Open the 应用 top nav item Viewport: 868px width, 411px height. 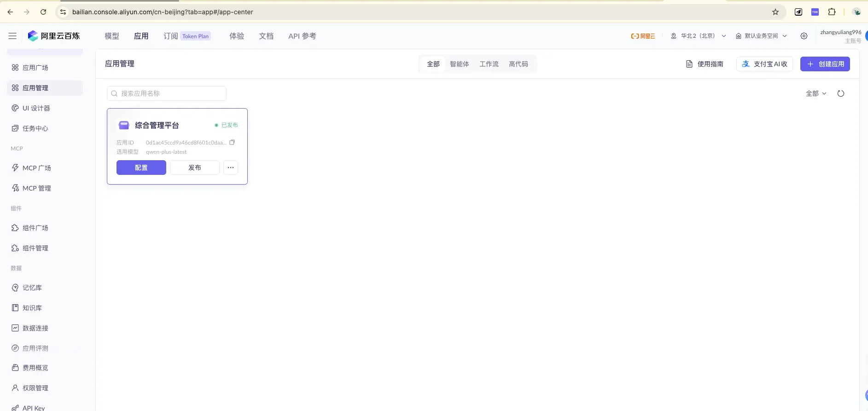(141, 36)
